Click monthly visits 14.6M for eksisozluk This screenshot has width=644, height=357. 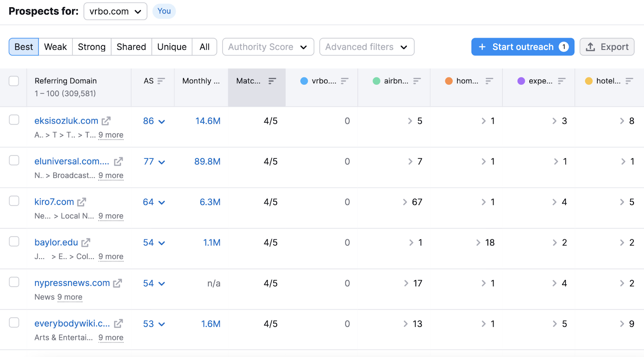pyautogui.click(x=208, y=121)
